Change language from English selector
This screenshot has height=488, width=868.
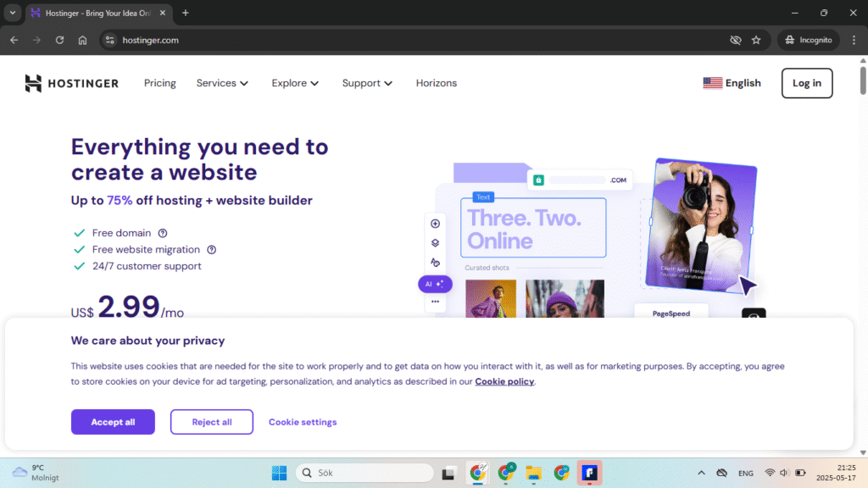[732, 83]
